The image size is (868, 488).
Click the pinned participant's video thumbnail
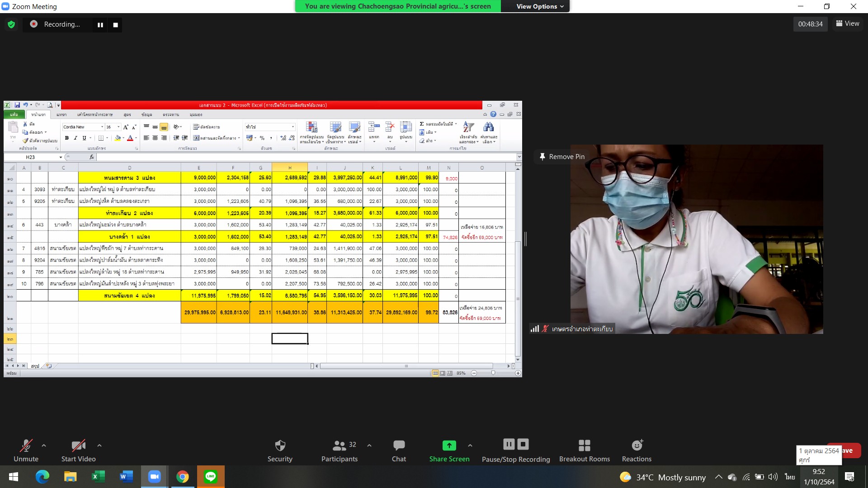tap(696, 239)
